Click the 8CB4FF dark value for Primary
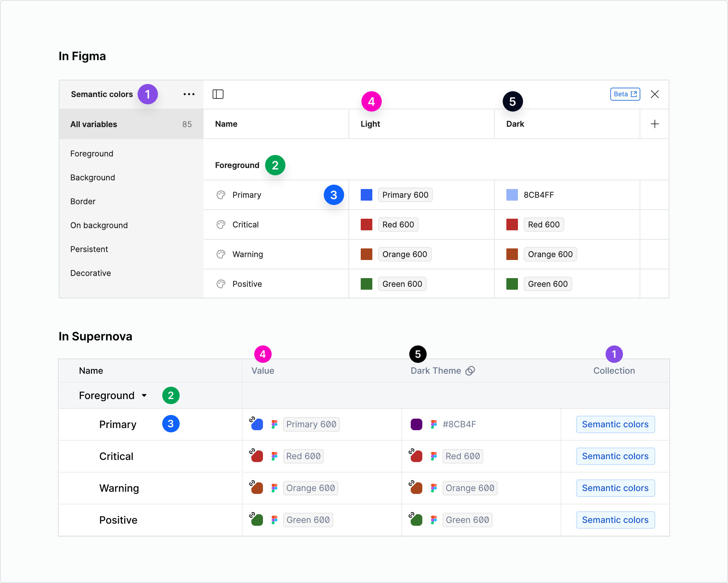Viewport: 728px width, 583px height. tap(539, 195)
